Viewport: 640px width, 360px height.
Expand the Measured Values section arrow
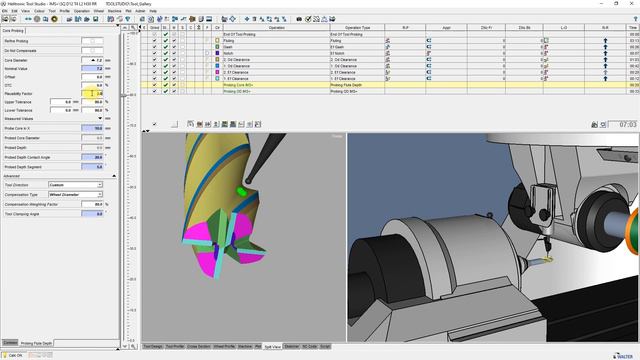pyautogui.click(x=100, y=118)
